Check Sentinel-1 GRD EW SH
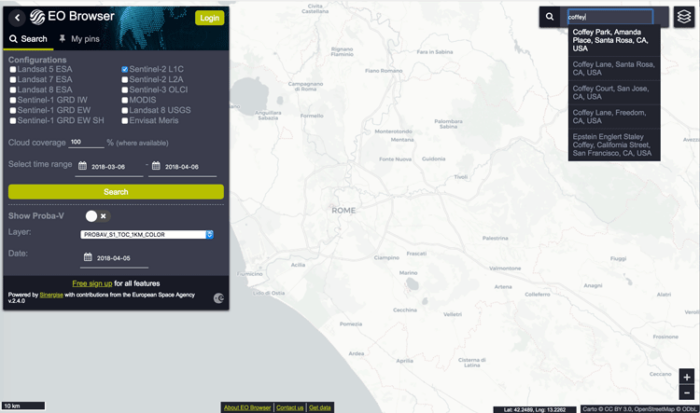 coord(13,121)
